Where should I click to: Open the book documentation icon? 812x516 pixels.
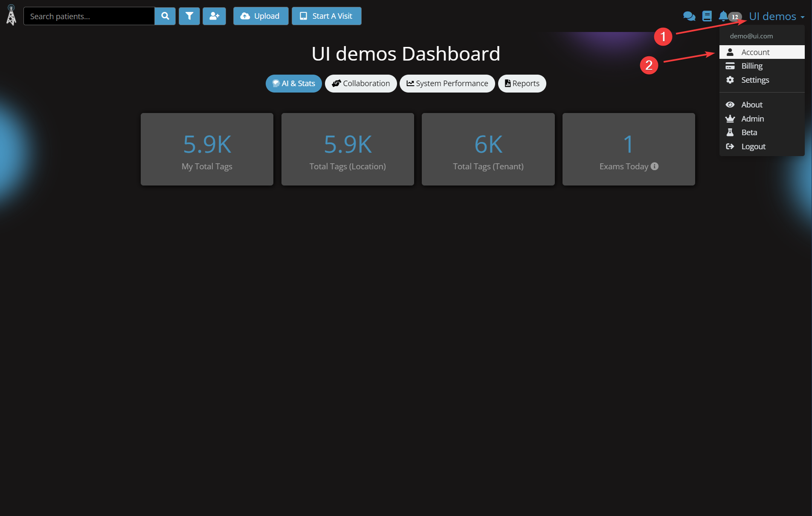[707, 16]
